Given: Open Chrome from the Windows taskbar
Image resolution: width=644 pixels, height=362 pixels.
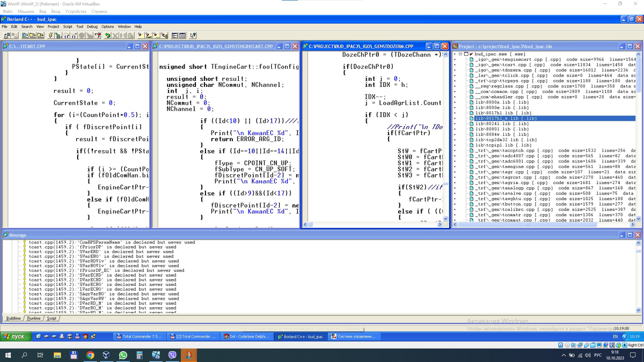Looking at the screenshot, I should click(90, 355).
